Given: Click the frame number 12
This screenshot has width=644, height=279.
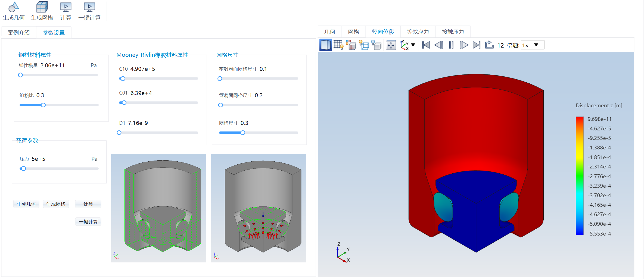Looking at the screenshot, I should (500, 45).
